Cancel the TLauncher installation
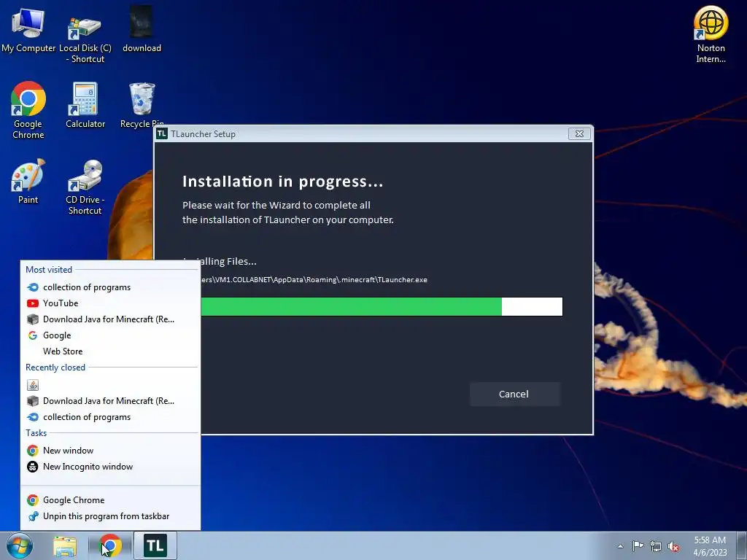This screenshot has width=747, height=560. click(514, 394)
